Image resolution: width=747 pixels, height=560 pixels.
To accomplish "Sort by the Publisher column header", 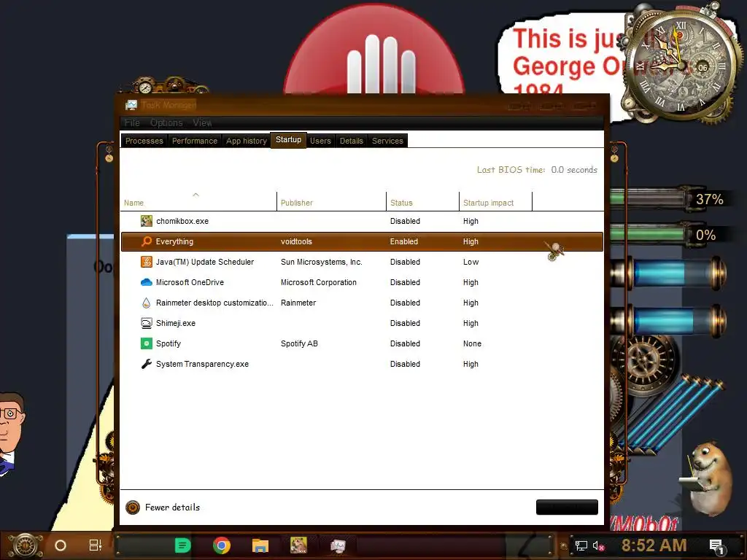I will coord(332,201).
